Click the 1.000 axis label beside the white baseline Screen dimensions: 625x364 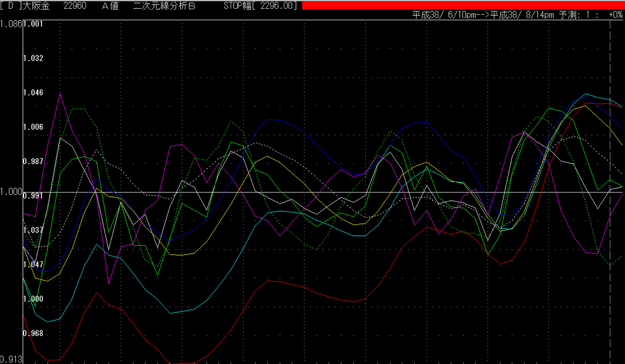pyautogui.click(x=11, y=192)
